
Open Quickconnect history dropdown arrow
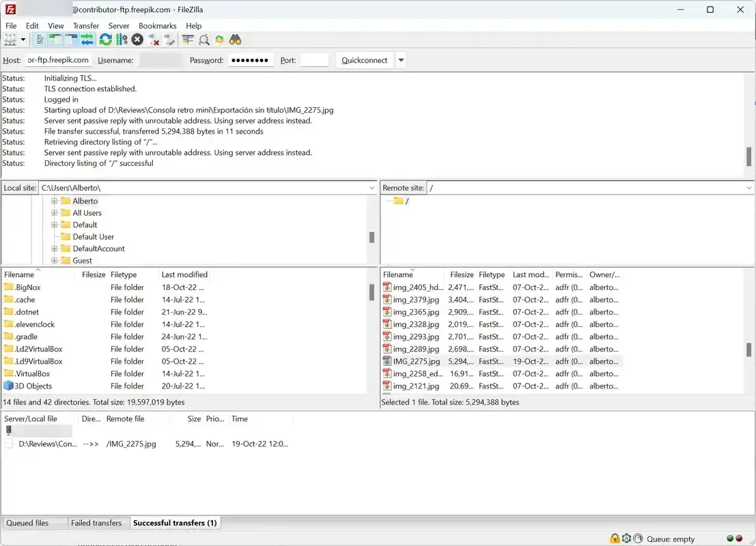coord(401,60)
